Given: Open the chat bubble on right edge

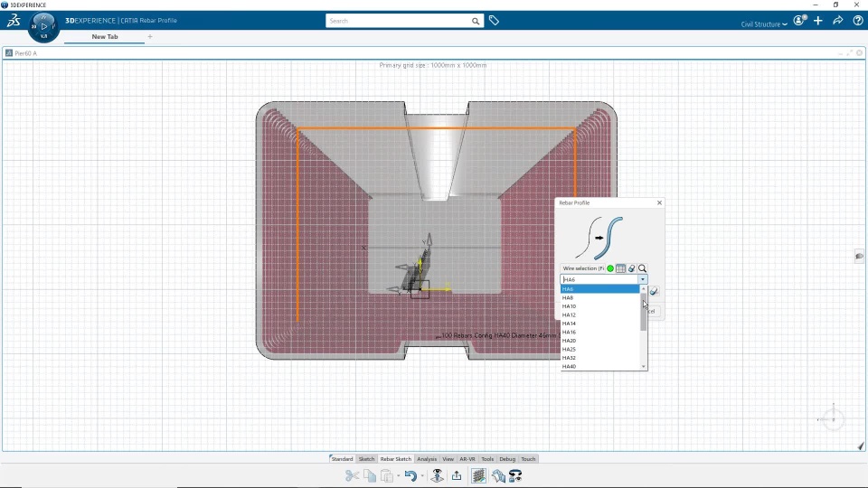Looking at the screenshot, I should point(859,256).
